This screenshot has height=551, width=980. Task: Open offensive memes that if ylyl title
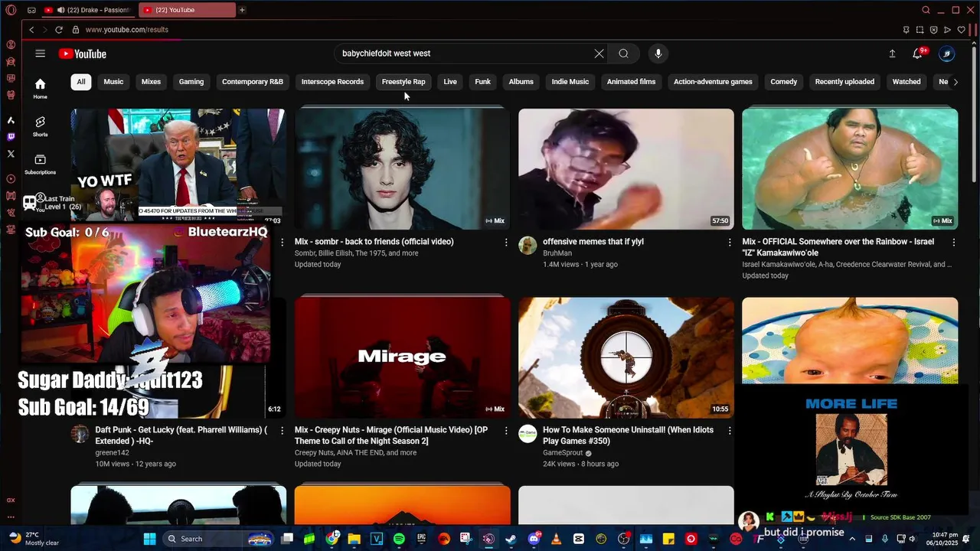click(593, 242)
